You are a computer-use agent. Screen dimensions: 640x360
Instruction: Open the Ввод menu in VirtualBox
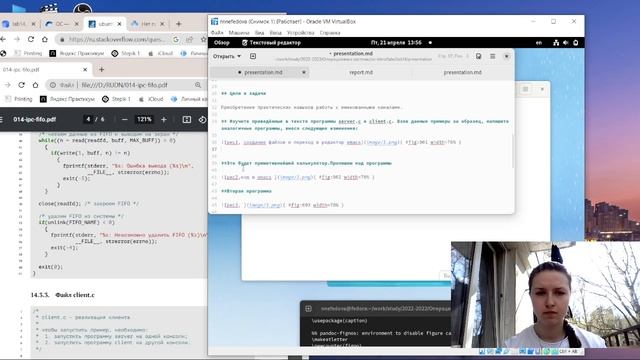tap(276, 33)
